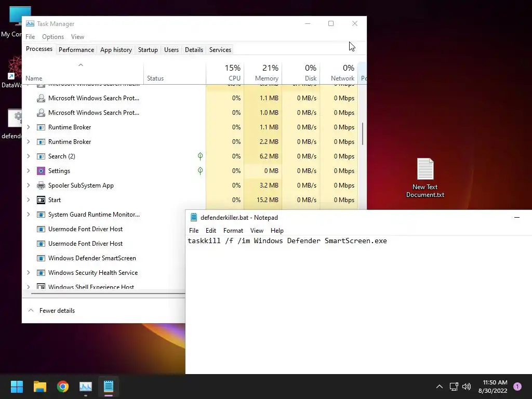Screen dimensions: 532x399
Task: Open Notepad Edit menu
Action: pyautogui.click(x=211, y=230)
